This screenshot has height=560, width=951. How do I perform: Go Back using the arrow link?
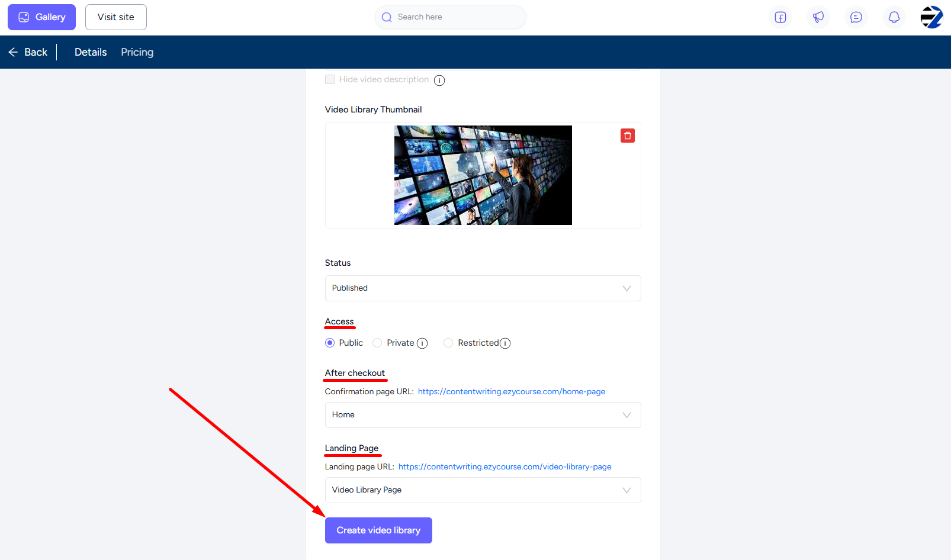point(28,52)
